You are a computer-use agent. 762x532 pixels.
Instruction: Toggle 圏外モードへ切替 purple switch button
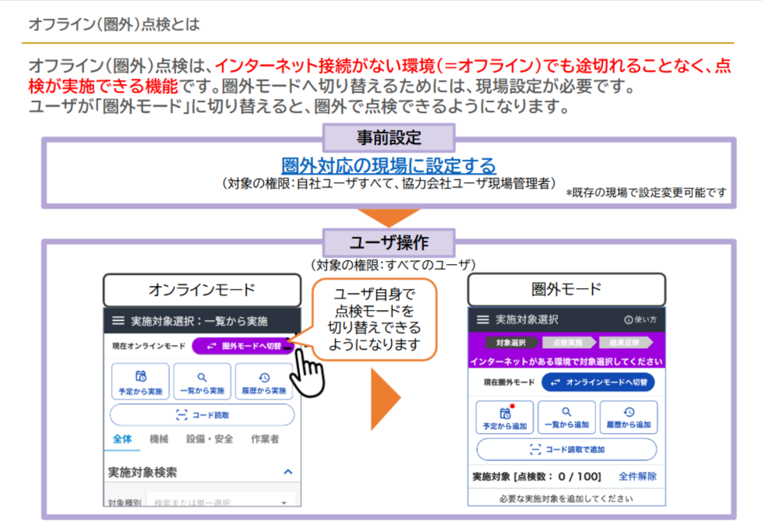coord(242,345)
